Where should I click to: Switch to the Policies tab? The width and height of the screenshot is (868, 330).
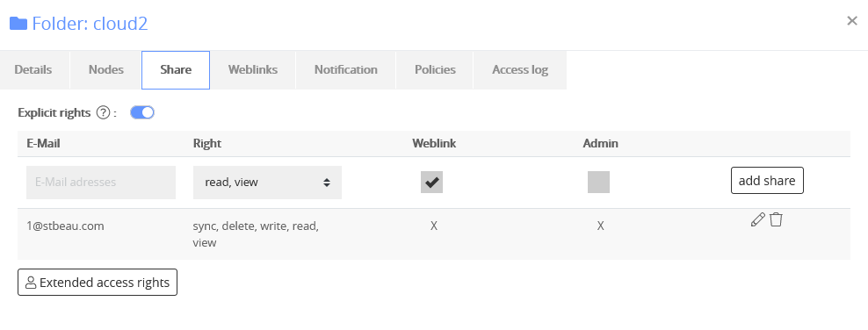(x=435, y=69)
